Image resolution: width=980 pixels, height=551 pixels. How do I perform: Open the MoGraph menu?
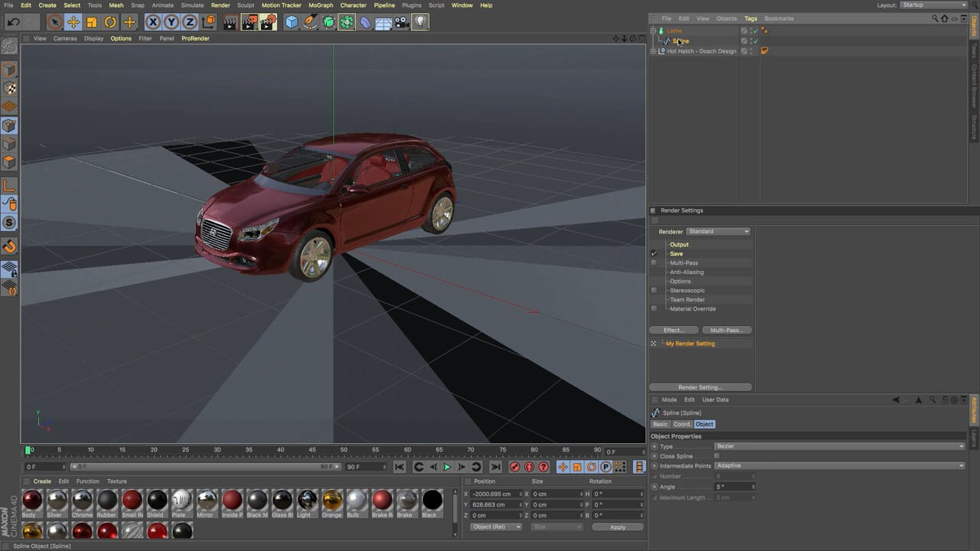click(321, 5)
